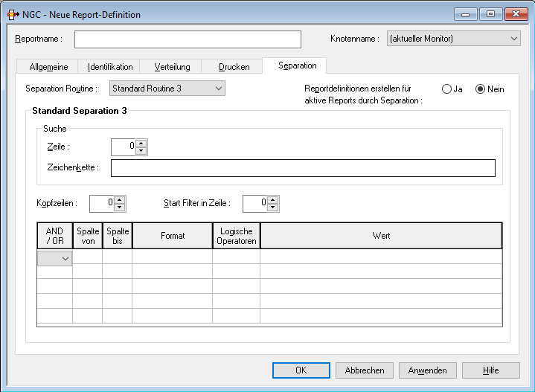Click the NGC application icon in title bar

13,14
